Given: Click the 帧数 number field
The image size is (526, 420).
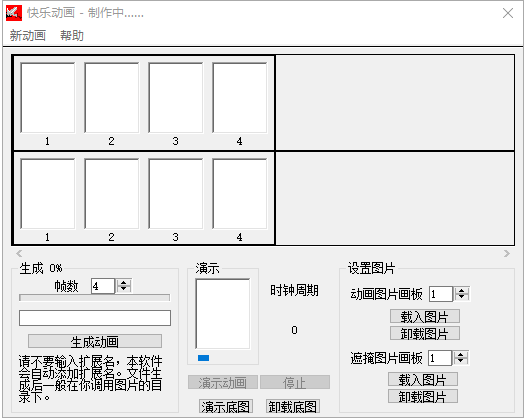Looking at the screenshot, I should 103,286.
